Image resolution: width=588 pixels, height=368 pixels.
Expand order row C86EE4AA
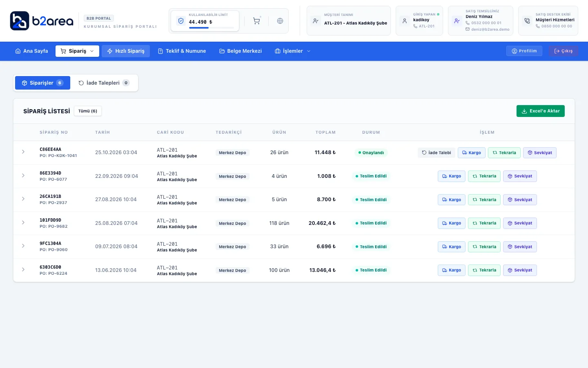click(x=23, y=152)
